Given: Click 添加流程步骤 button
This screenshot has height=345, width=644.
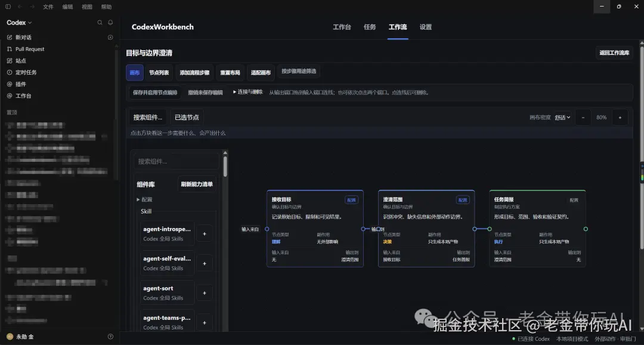Looking at the screenshot, I should point(194,73).
